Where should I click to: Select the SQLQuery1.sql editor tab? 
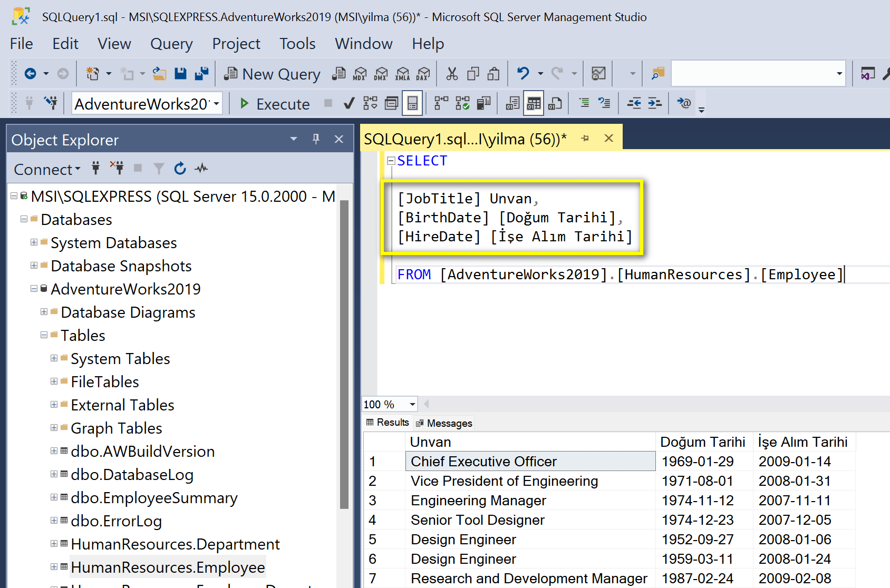click(465, 139)
